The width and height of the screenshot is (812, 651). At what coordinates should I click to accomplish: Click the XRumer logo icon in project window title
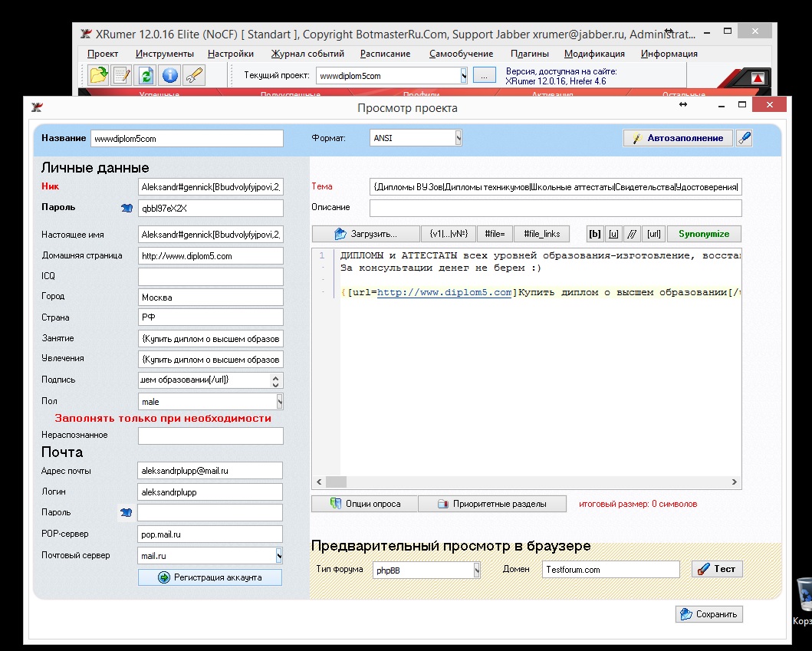[x=37, y=107]
